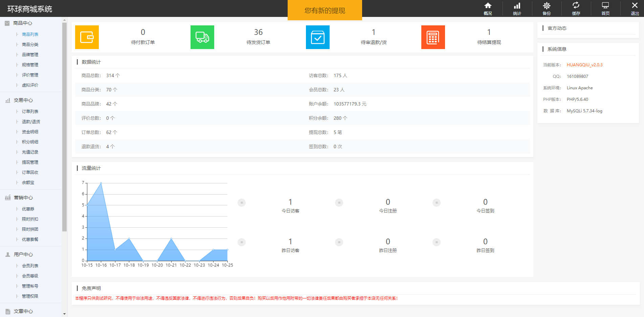Open 管理权限 in sidebar
Screen dimensions: 644x317
[x=30, y=296]
